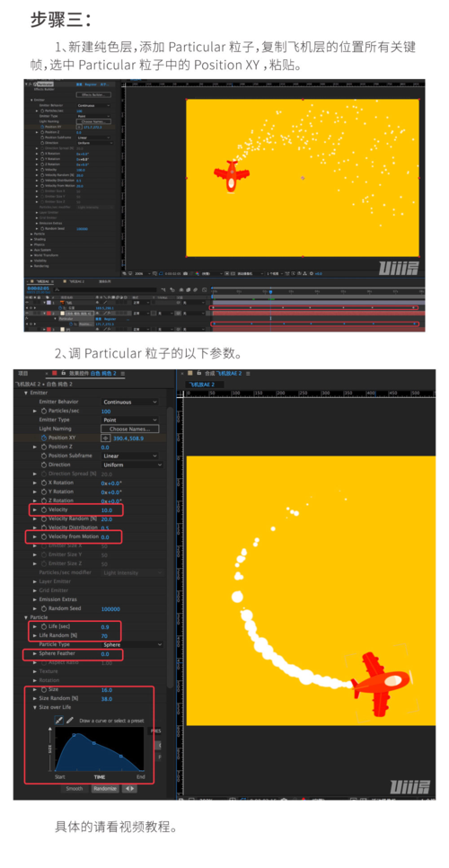Viewport: 449px width, 868px height.
Task: Toggle Position Subframe stopwatch in step 2 panel
Action: pyautogui.click(x=44, y=456)
